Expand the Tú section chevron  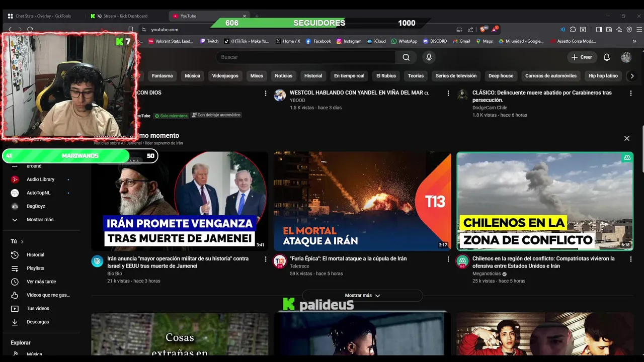[x=22, y=241]
